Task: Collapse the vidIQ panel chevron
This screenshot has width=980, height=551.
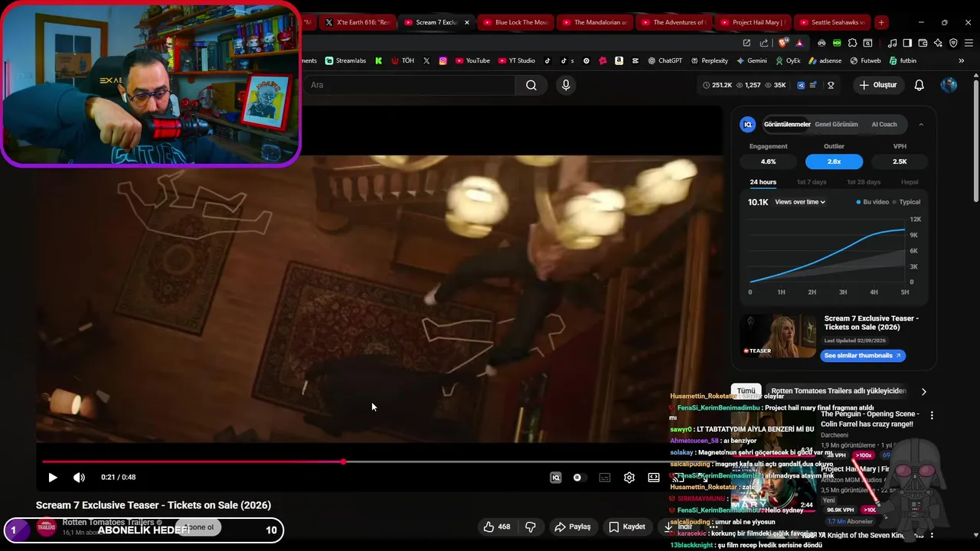Action: click(921, 124)
